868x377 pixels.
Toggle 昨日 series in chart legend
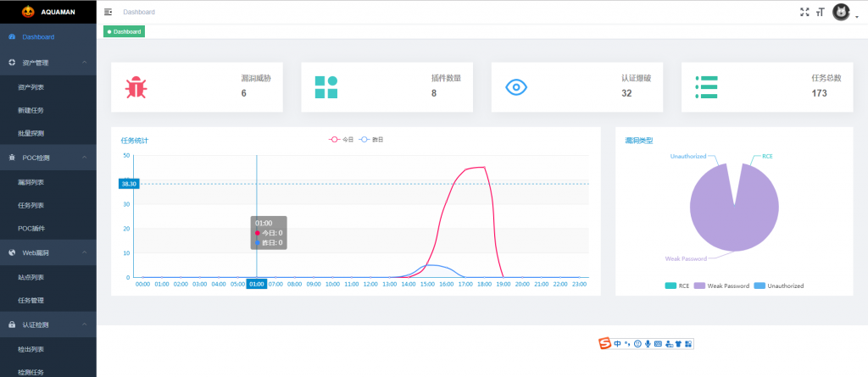(x=371, y=140)
